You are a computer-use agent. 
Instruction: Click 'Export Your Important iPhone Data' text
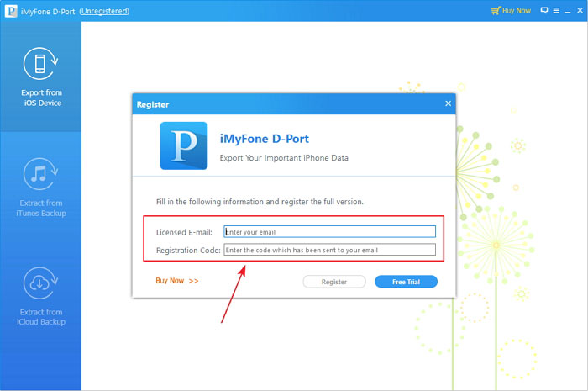tap(284, 158)
